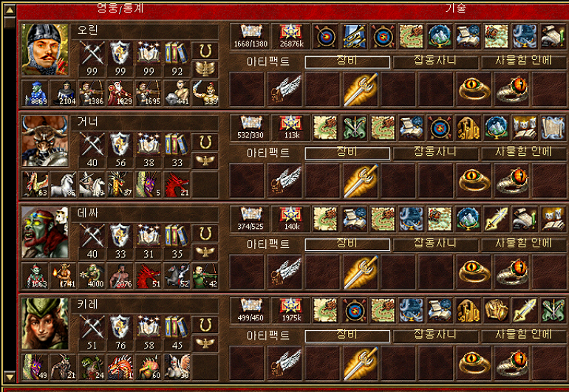Select angel wings artifact in 오린's row
569x392 pixels.
pyautogui.click(x=284, y=89)
